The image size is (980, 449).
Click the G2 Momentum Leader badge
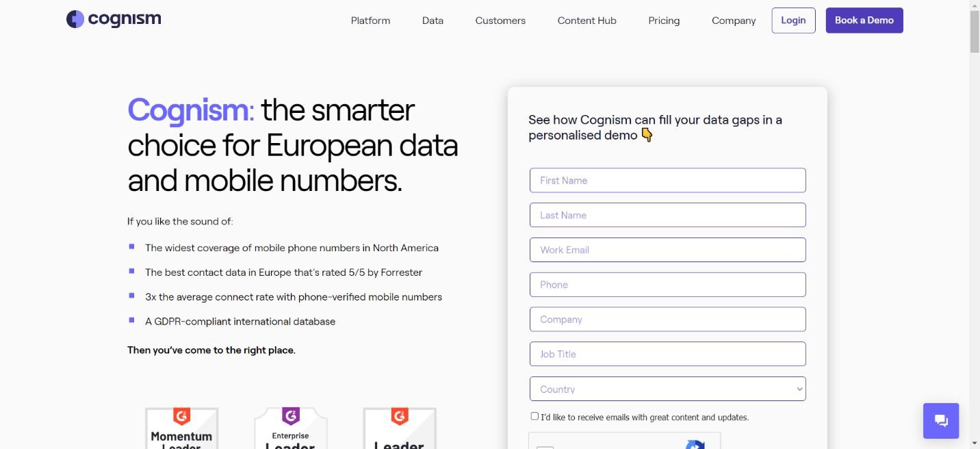pos(181,428)
